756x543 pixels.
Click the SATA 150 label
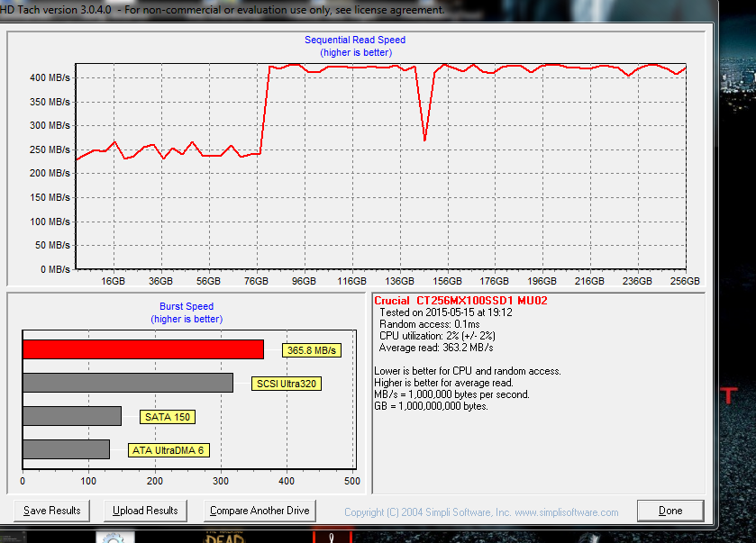pyautogui.click(x=168, y=417)
